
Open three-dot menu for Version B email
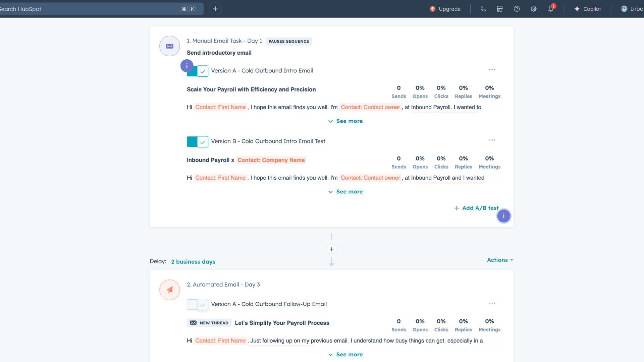492,140
